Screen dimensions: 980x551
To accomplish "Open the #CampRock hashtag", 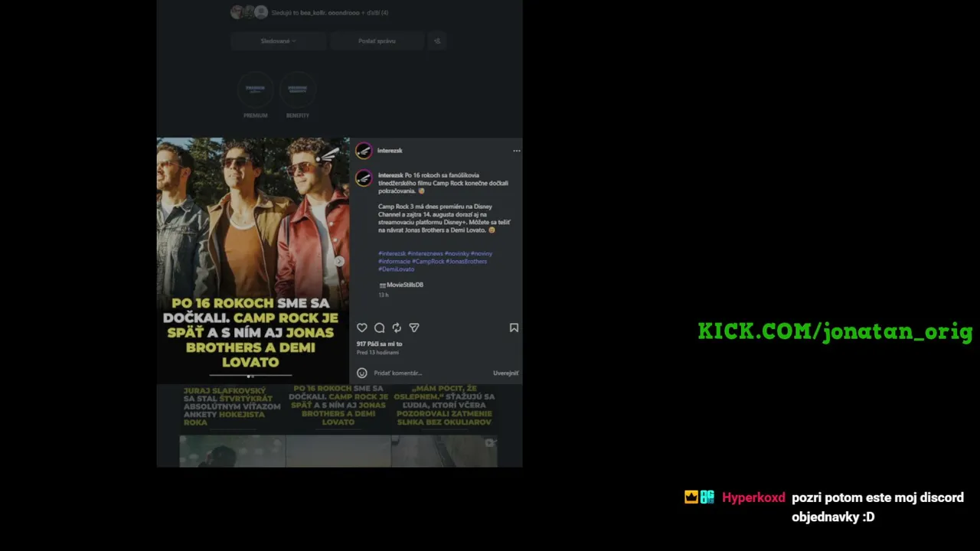I will (428, 261).
